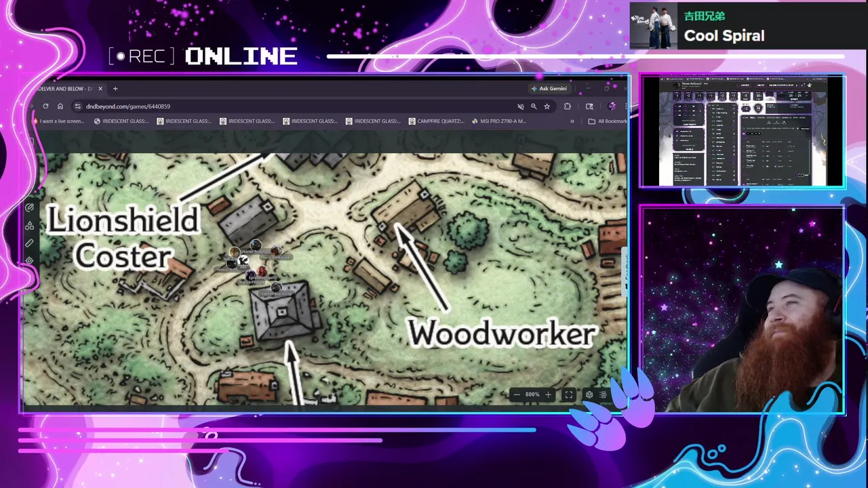Open the CAMPFIRE QUARTZ bookmark
This screenshot has width=868, height=488.
click(x=437, y=121)
